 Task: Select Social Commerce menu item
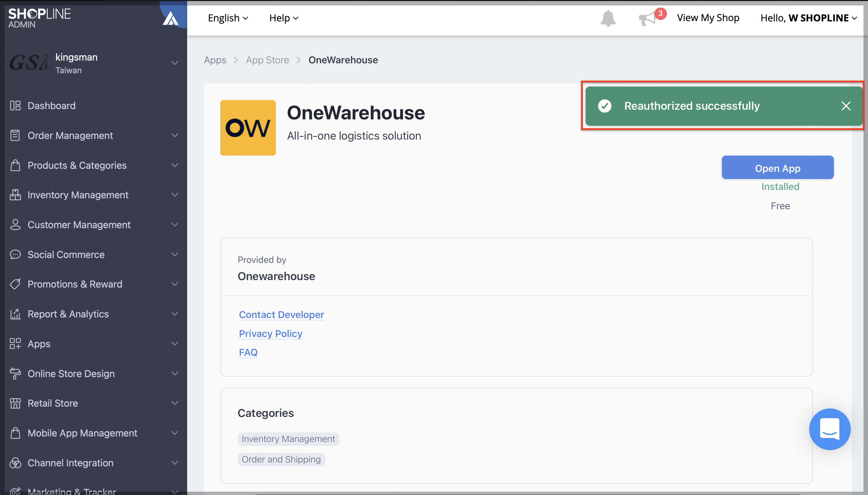click(66, 254)
